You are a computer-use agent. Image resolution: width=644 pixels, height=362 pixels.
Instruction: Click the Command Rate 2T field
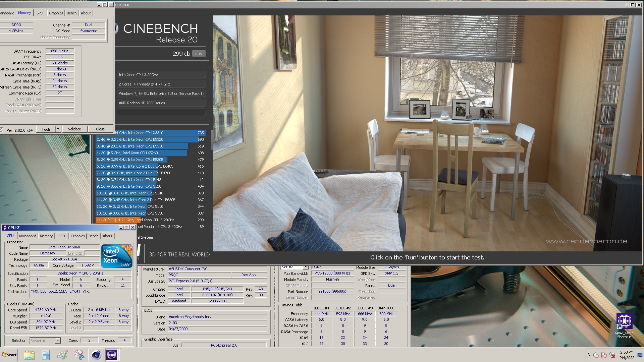pyautogui.click(x=60, y=93)
